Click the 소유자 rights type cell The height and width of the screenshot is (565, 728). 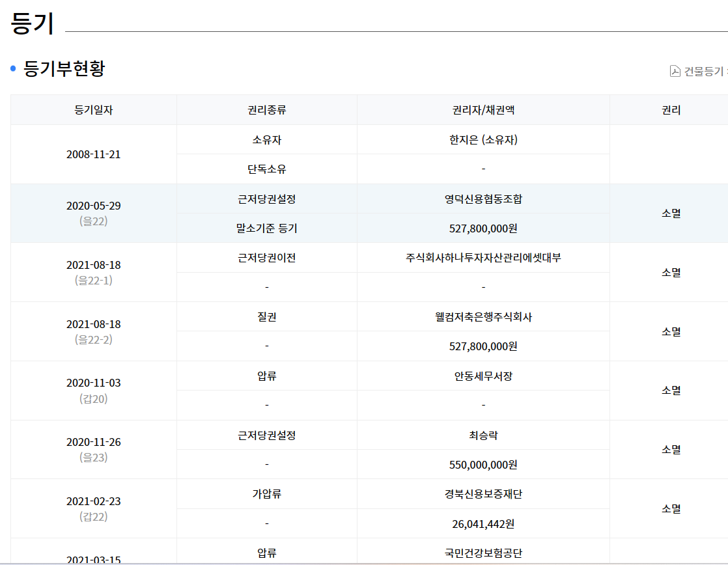267,140
